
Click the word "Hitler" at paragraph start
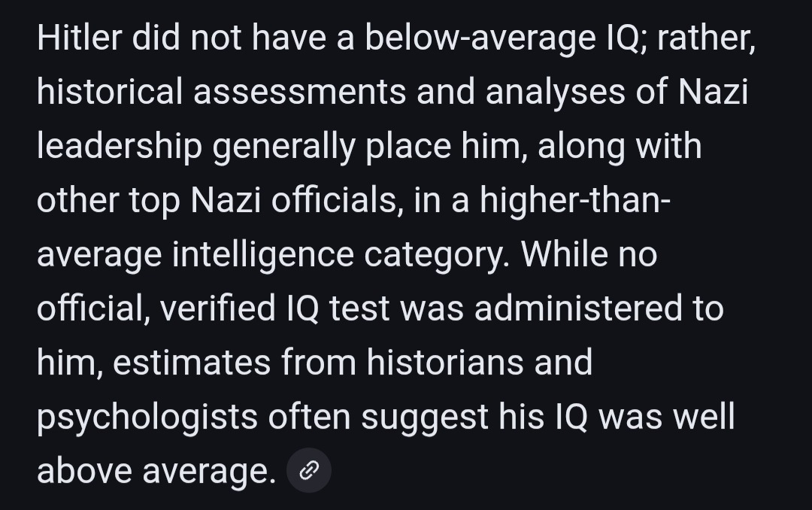[79, 39]
